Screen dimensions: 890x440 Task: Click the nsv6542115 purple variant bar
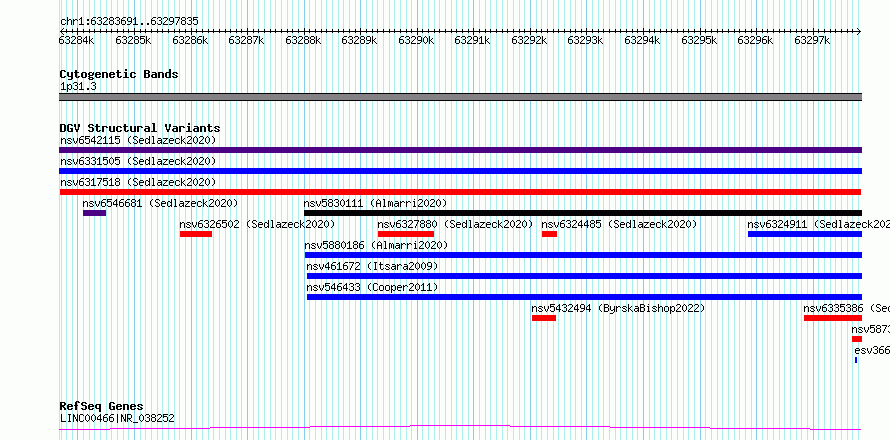click(x=460, y=150)
